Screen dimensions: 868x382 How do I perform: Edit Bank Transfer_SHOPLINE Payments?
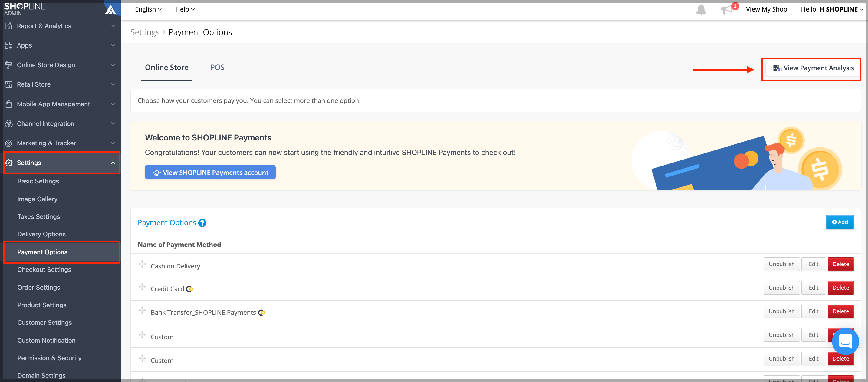coord(814,311)
